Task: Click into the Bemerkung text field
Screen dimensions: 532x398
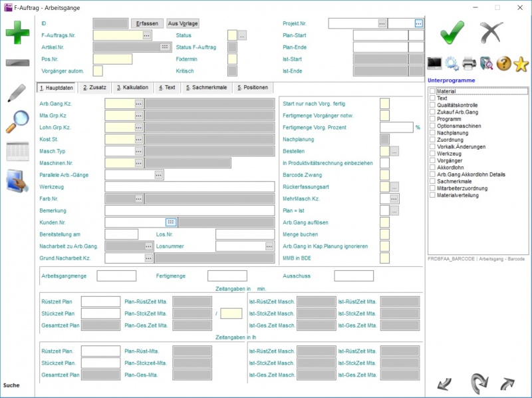Action: 190,210
